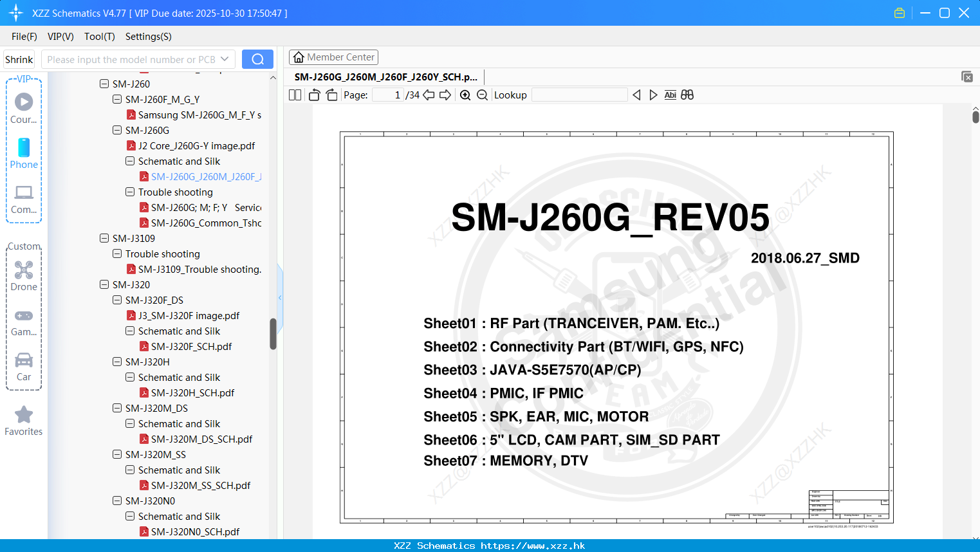The width and height of the screenshot is (980, 552).
Task: Go to next page arrow
Action: click(x=445, y=95)
